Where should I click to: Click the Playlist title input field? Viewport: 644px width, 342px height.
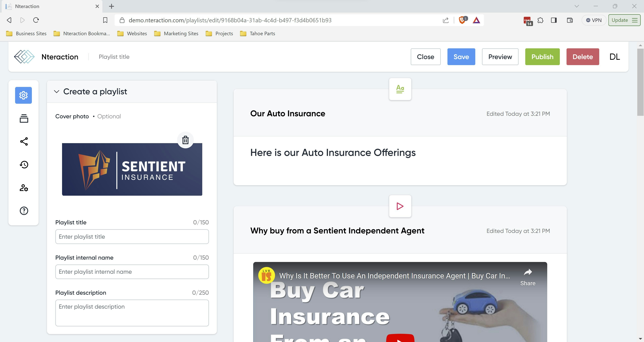132,237
